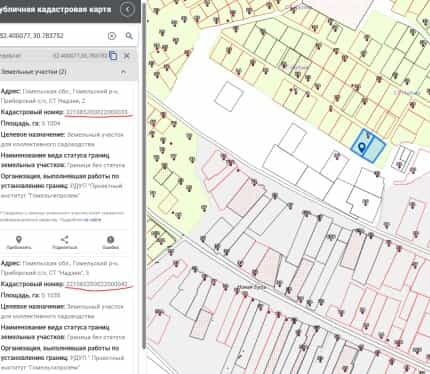Screen dimensions: 430x374
Task: Click the blue location pin on the map
Action: 361,147
